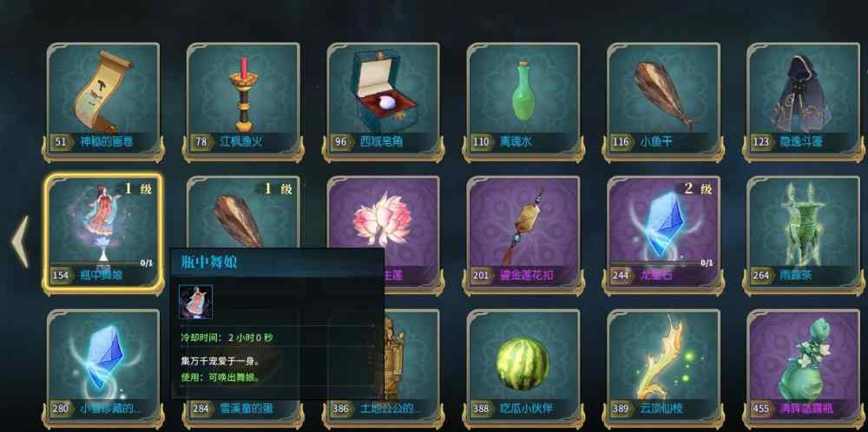Choose the green bronze vessel item numbered 264

pos(803,234)
